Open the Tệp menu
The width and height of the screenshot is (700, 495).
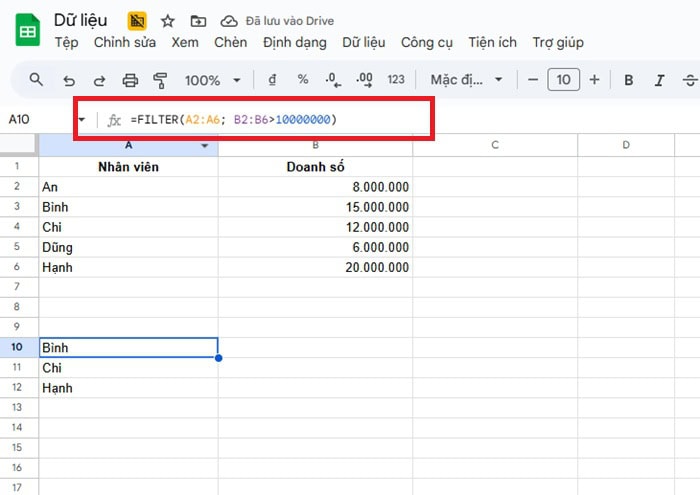(67, 42)
